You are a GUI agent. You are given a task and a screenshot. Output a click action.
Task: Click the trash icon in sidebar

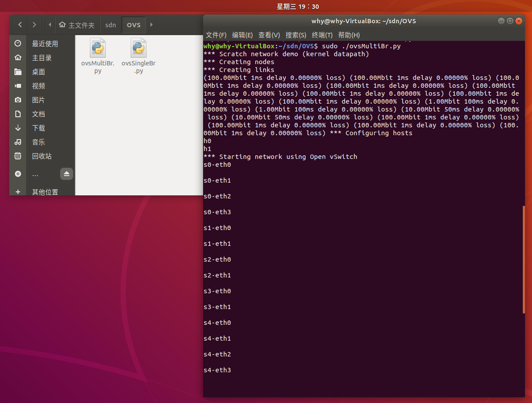click(x=18, y=156)
